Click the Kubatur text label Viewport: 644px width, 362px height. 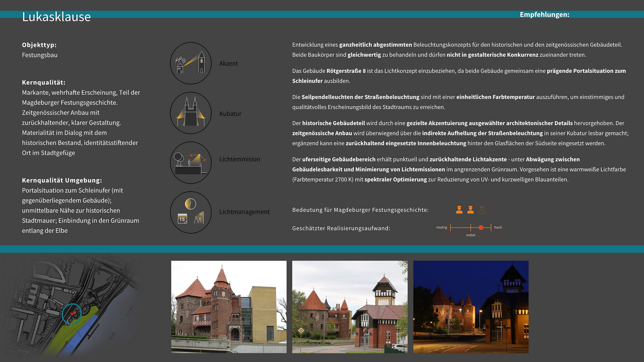(x=230, y=114)
